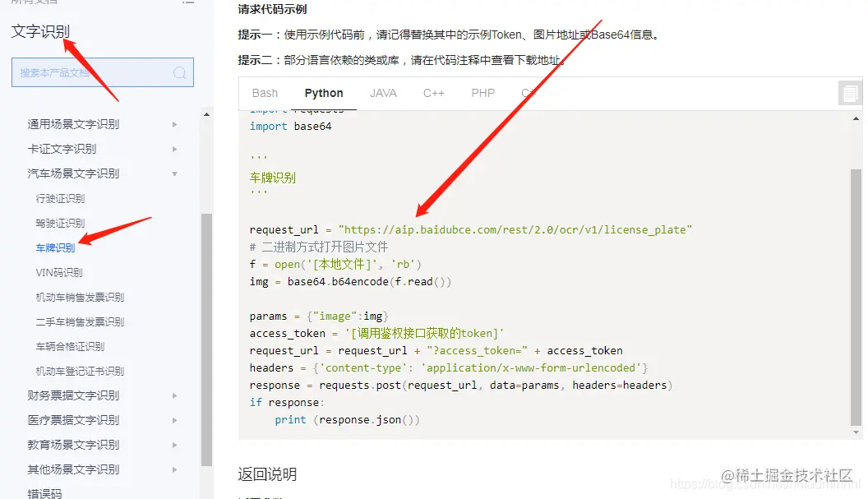Viewport: 868px width, 499px height.
Task: Click the search magnifier icon in sidebar
Action: click(x=179, y=72)
